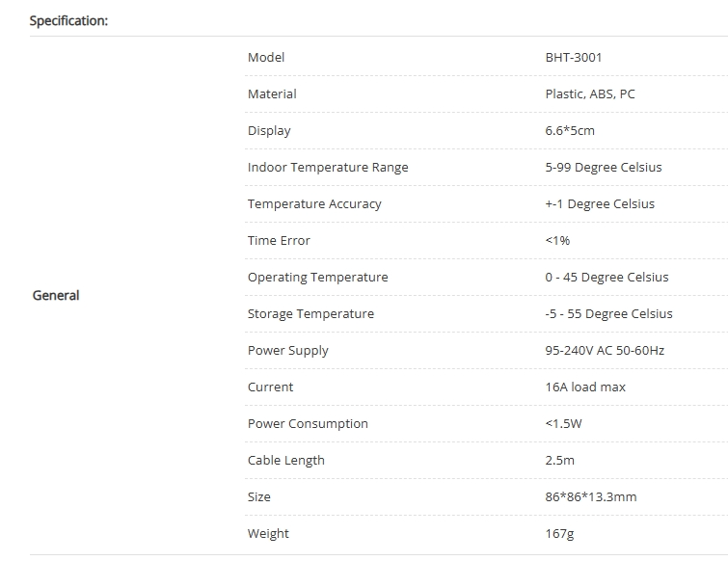This screenshot has width=728, height=561.
Task: Select the BHT-3001 model value
Action: click(x=574, y=58)
